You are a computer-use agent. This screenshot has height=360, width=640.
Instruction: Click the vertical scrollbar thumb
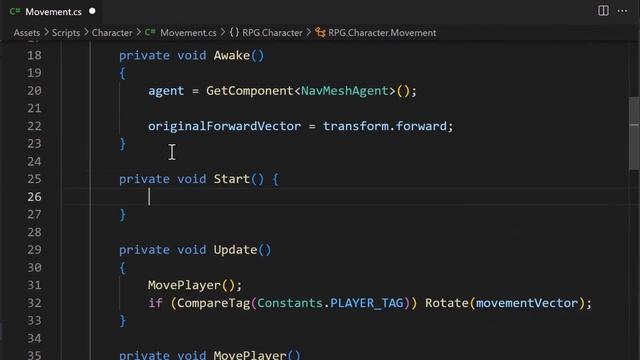634,133
